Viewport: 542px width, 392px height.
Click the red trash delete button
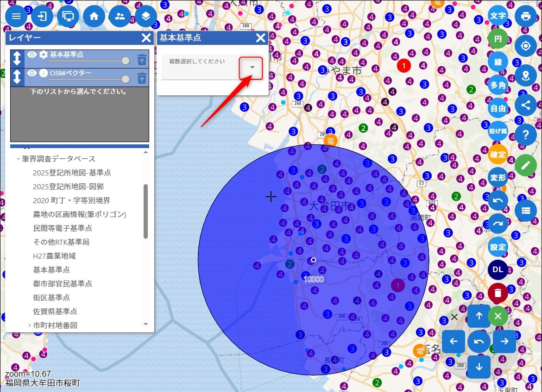click(498, 293)
